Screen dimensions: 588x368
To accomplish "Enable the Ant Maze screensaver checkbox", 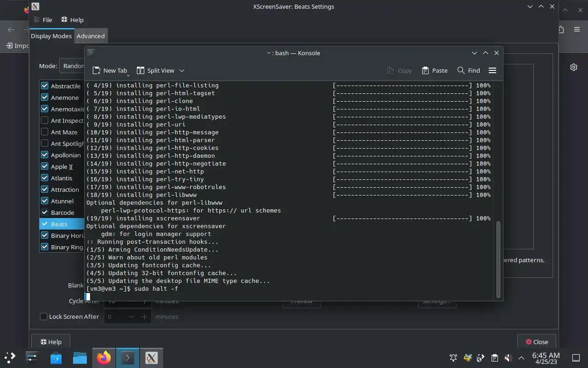I will 45,132.
